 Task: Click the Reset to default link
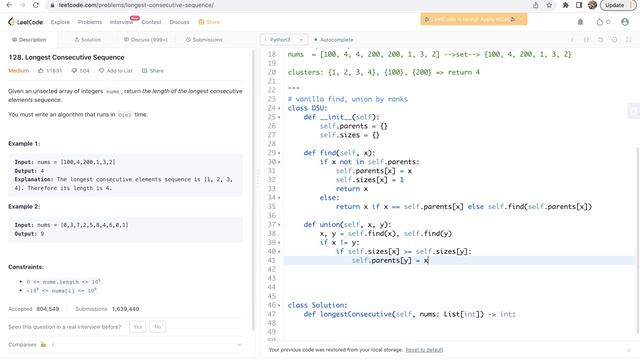[424, 350]
